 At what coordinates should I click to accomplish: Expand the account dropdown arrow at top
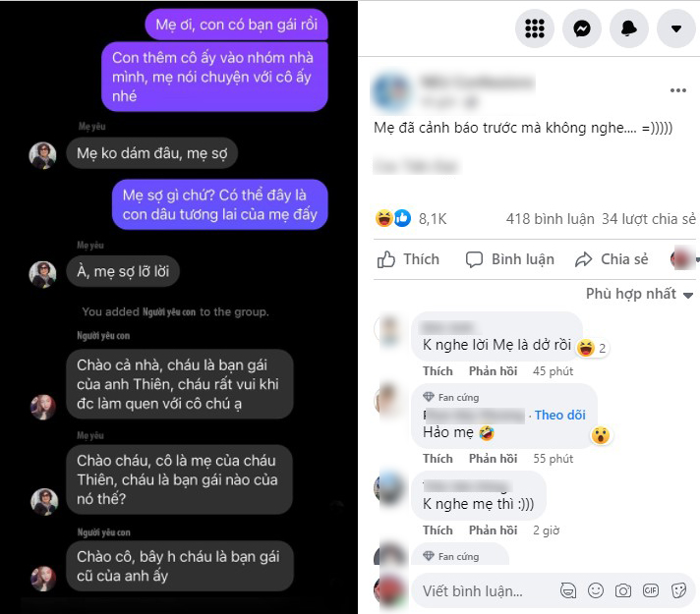click(x=676, y=28)
